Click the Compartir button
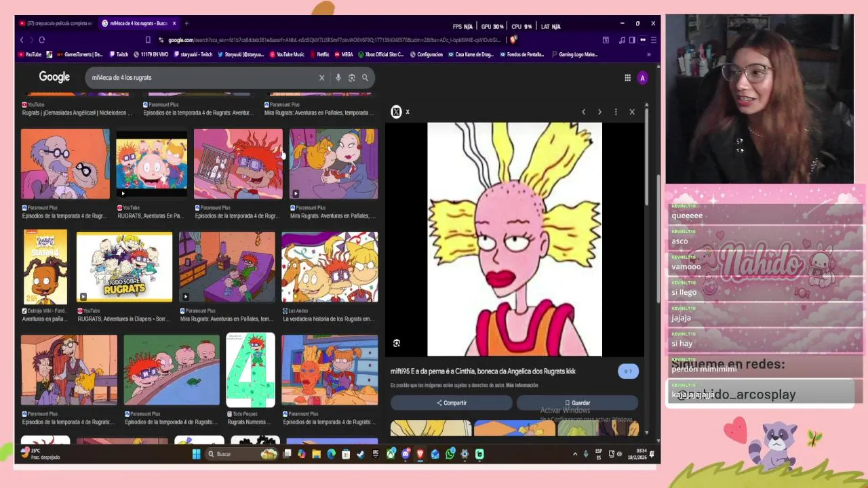Screen dimensions: 868x488 (x=452, y=403)
